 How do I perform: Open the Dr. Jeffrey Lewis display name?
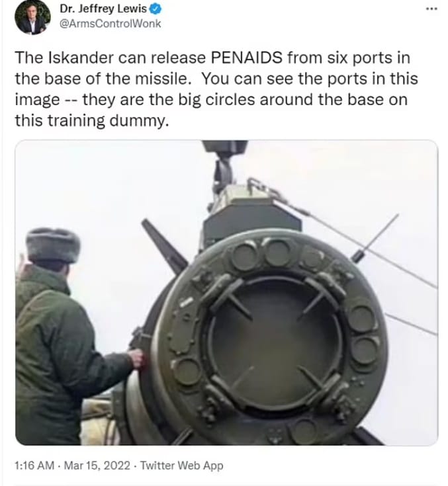[x=103, y=9]
